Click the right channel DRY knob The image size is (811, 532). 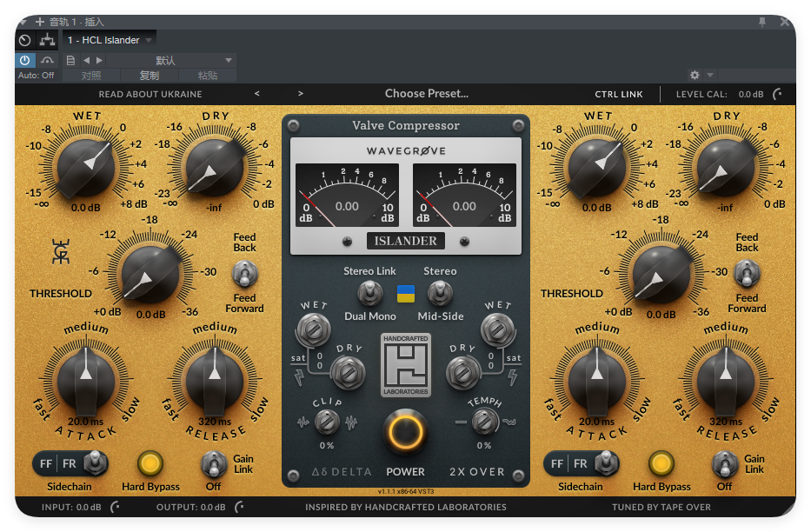(x=726, y=167)
